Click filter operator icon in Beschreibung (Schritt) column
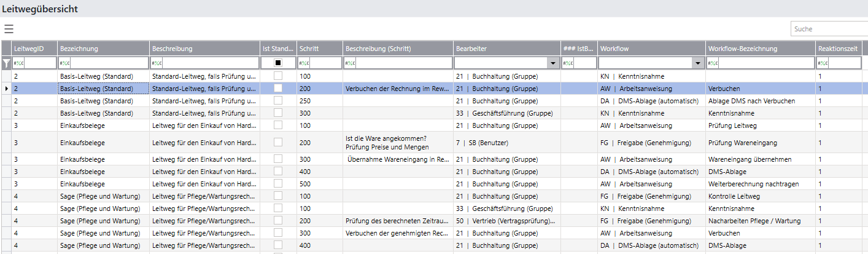The width and height of the screenshot is (868, 254). [x=350, y=63]
